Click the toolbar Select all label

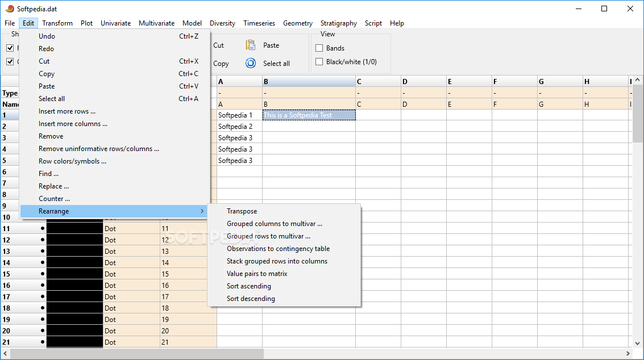point(276,63)
